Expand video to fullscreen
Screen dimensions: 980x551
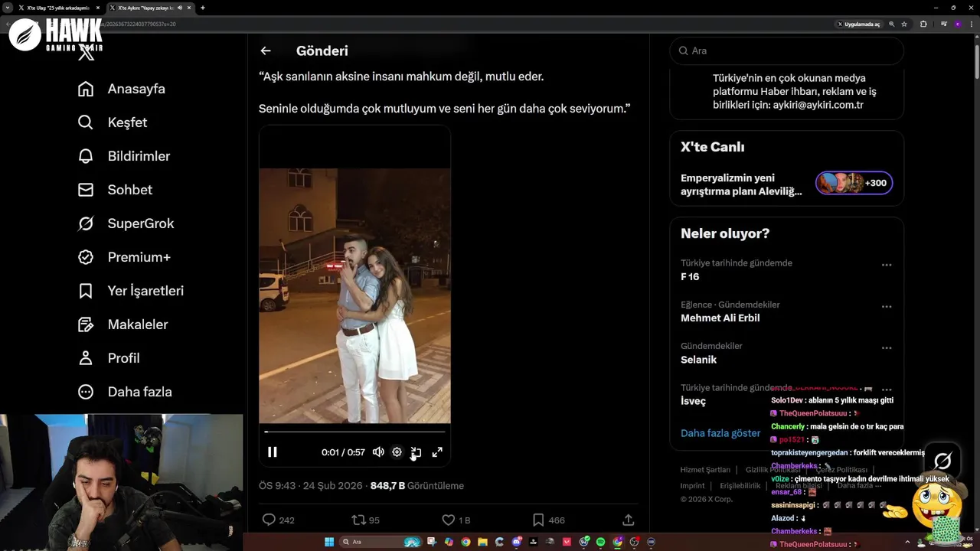tap(437, 452)
